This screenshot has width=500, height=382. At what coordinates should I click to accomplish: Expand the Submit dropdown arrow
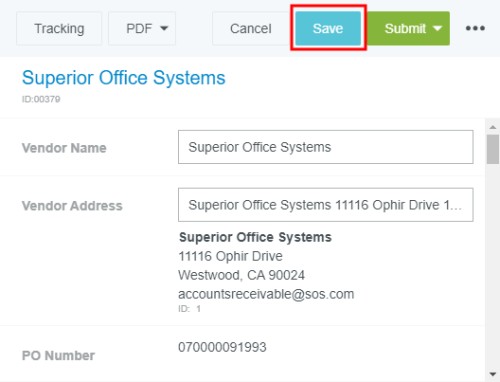point(437,28)
